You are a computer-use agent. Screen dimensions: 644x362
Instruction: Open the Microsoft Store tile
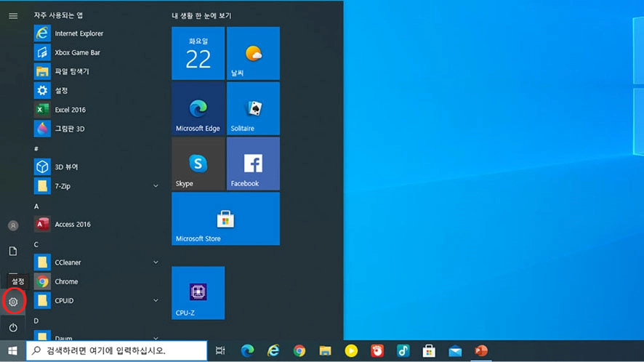pos(225,219)
